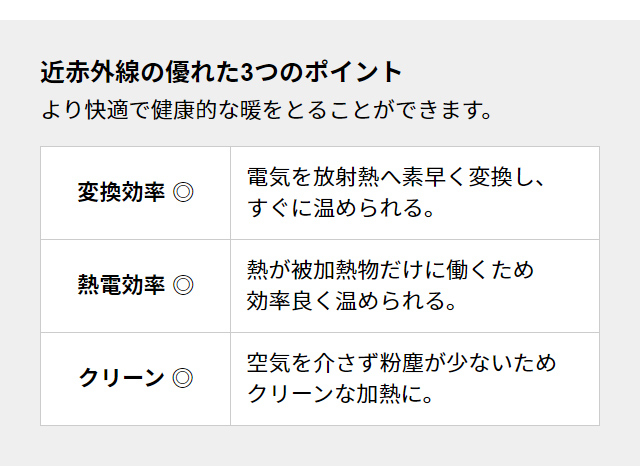
Task: Select the クリーン label text
Action: tap(121, 378)
